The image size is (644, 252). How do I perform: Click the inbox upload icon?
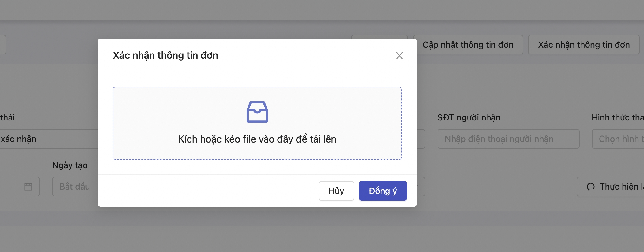(x=257, y=112)
